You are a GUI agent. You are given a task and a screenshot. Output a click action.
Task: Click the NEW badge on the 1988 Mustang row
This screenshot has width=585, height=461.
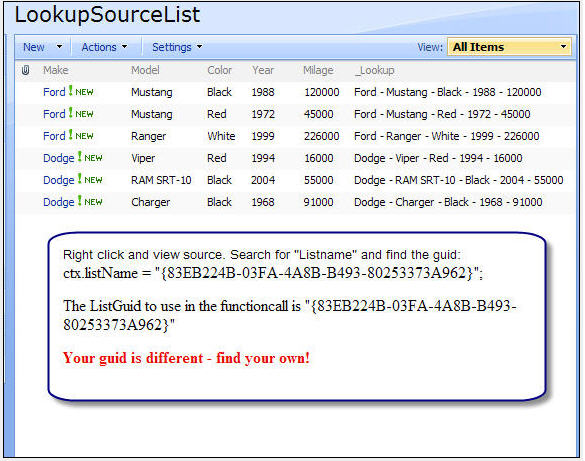coord(81,92)
